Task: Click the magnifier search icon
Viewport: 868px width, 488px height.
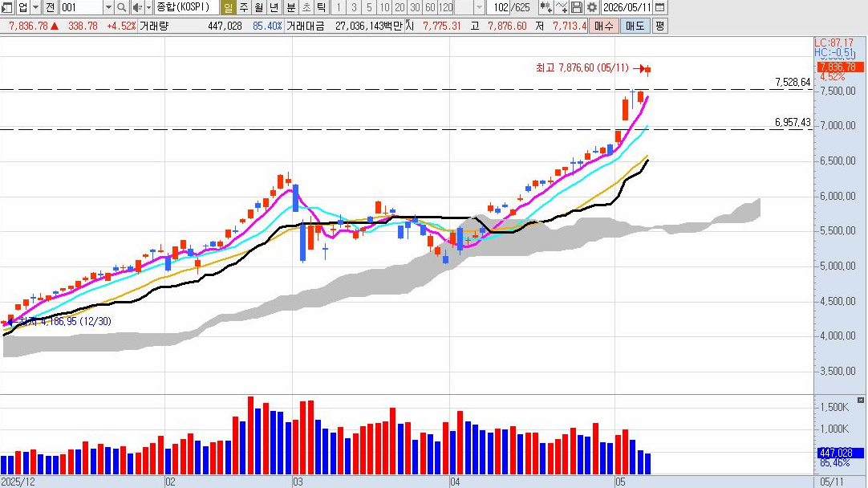Action: click(x=122, y=7)
